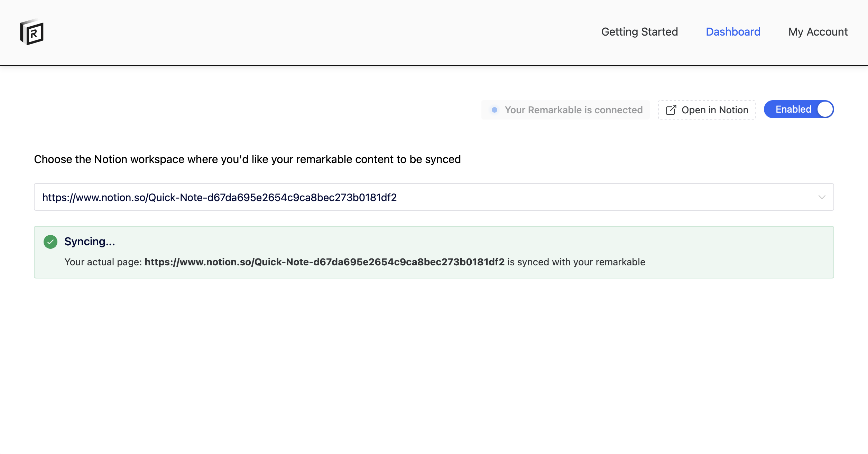This screenshot has width=868, height=454.
Task: Open the Getting Started page
Action: tap(639, 32)
